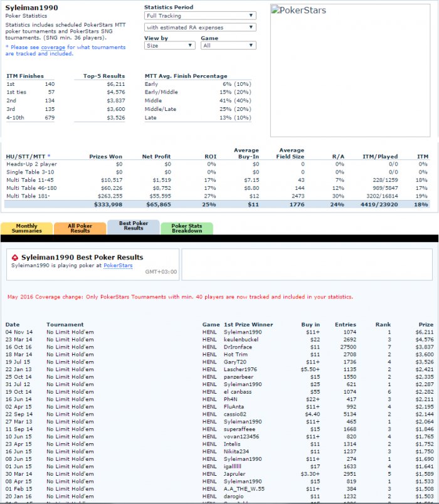439x504 pixels.
Task: Click the May 2016 Coverage change notice
Action: coord(180,297)
